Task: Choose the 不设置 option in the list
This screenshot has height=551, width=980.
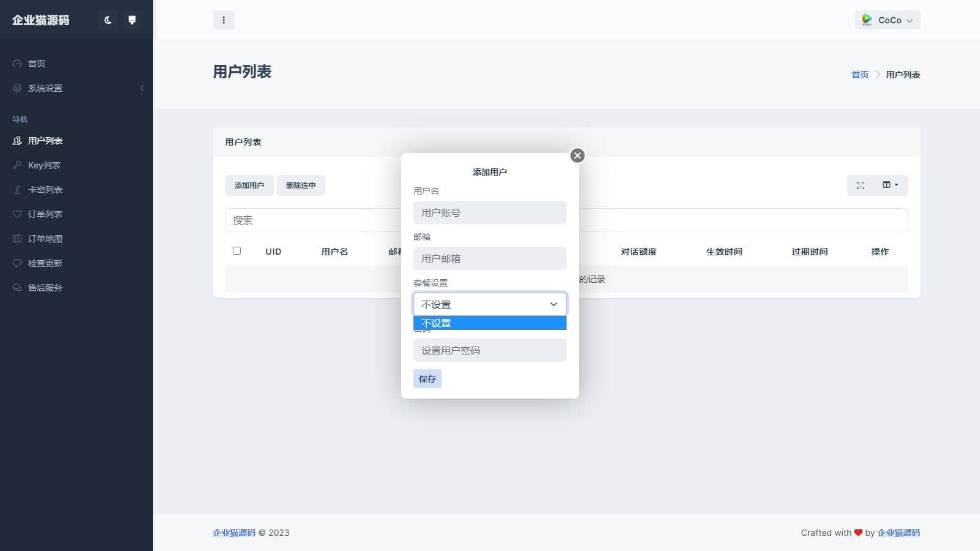Action: click(x=489, y=323)
